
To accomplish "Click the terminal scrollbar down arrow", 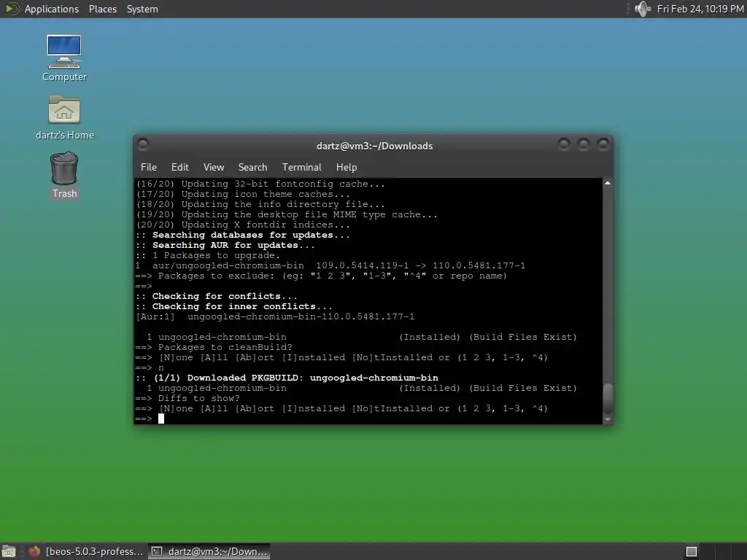I will tap(608, 419).
